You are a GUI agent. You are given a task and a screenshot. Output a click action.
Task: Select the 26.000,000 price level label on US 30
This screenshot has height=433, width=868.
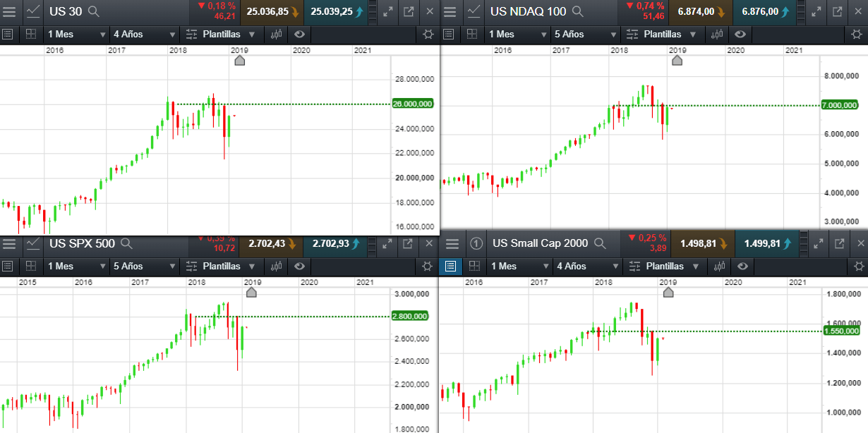[412, 104]
